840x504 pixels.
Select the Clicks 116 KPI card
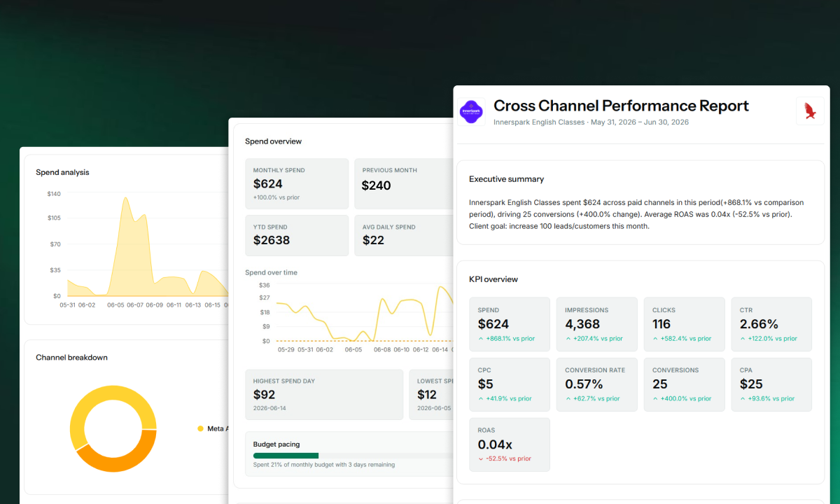tap(685, 324)
